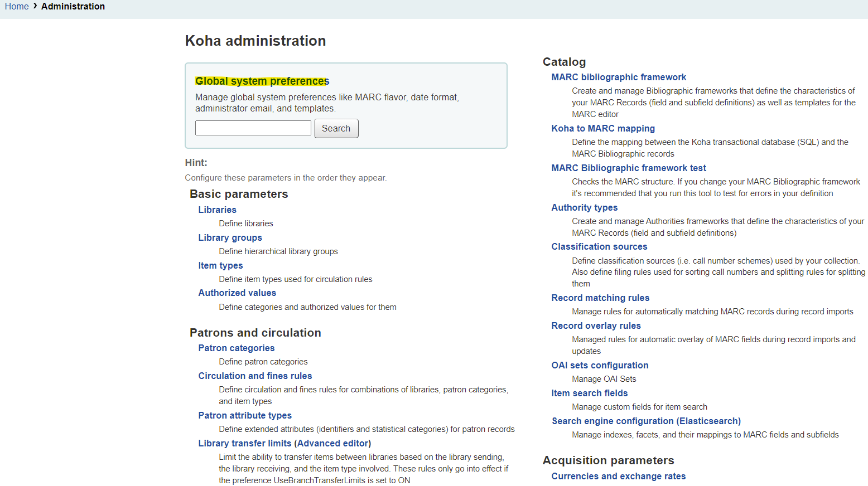
Task: Click 'Define item types used for circulation rules'
Action: (296, 279)
